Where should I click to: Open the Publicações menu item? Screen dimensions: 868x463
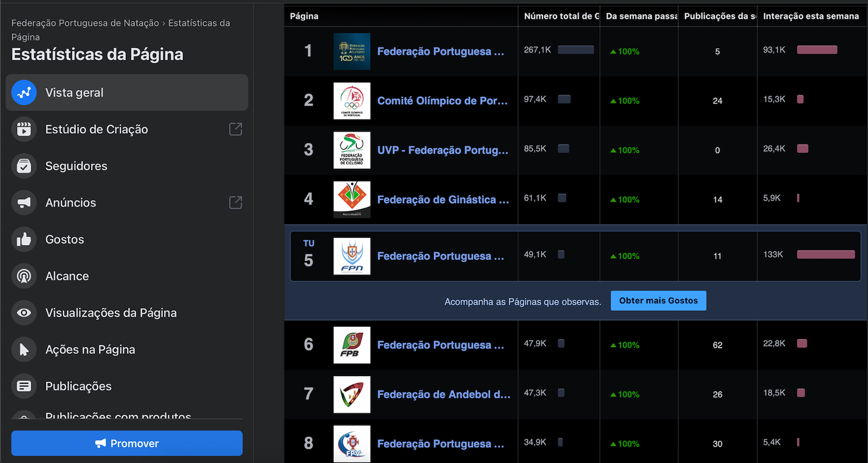pyautogui.click(x=78, y=386)
